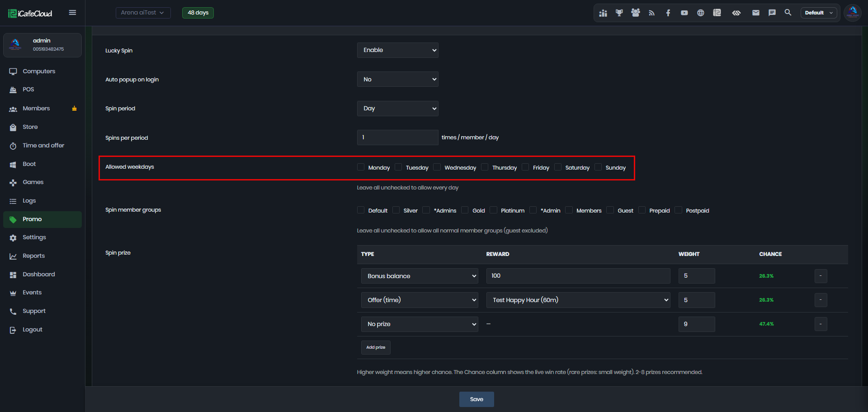Click the Save button
Image resolution: width=868 pixels, height=412 pixels.
click(x=476, y=399)
